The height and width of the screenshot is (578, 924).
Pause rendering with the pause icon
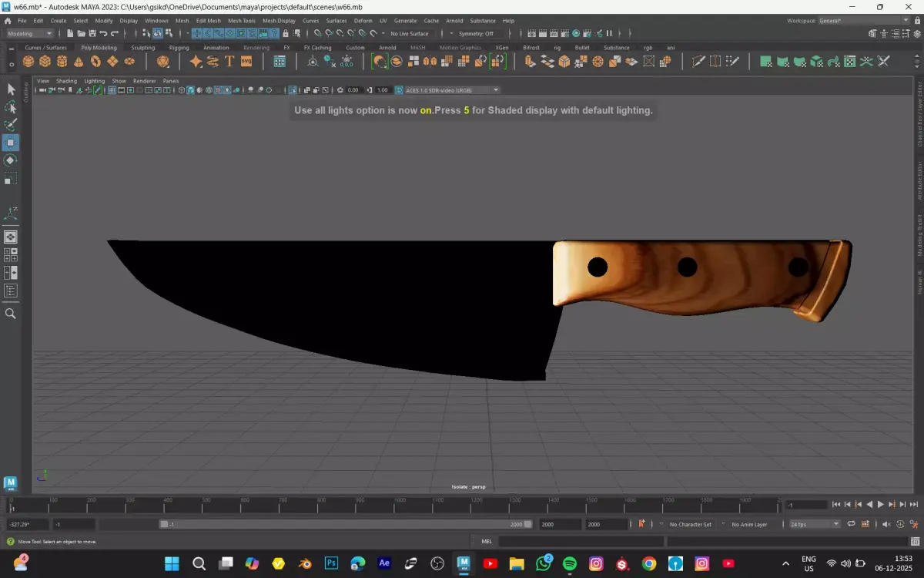click(x=609, y=33)
